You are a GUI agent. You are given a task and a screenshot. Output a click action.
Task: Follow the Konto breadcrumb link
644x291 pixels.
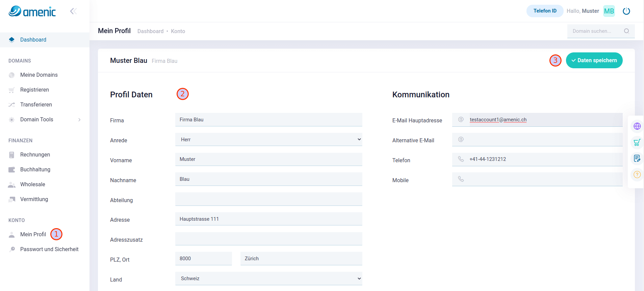178,31
